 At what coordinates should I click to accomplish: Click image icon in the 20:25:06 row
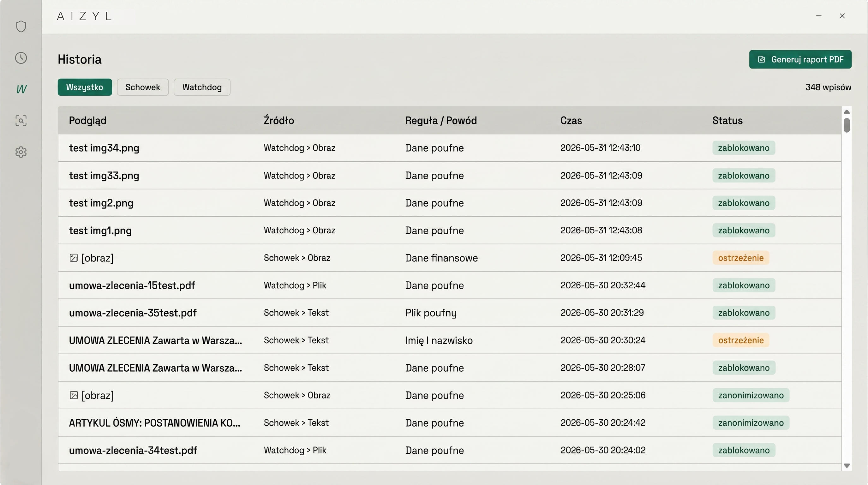pyautogui.click(x=74, y=395)
